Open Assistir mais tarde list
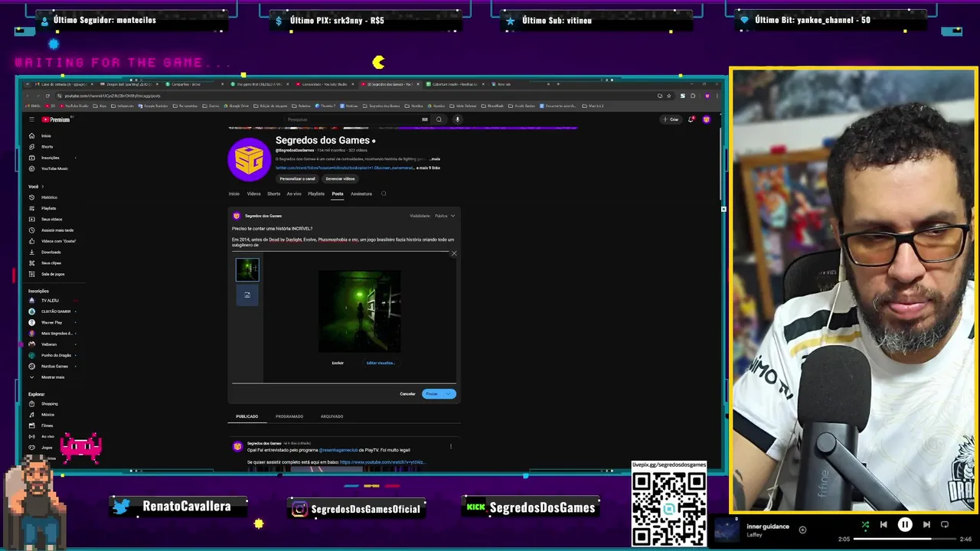The height and width of the screenshot is (551, 980). (51, 230)
